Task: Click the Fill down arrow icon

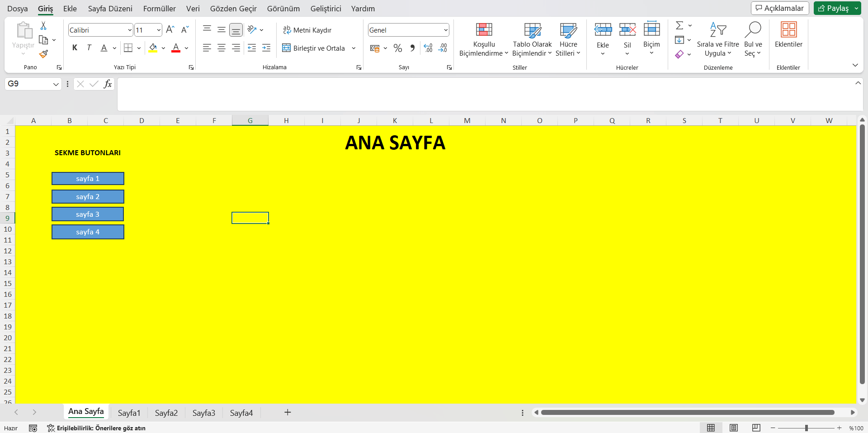Action: coord(679,40)
